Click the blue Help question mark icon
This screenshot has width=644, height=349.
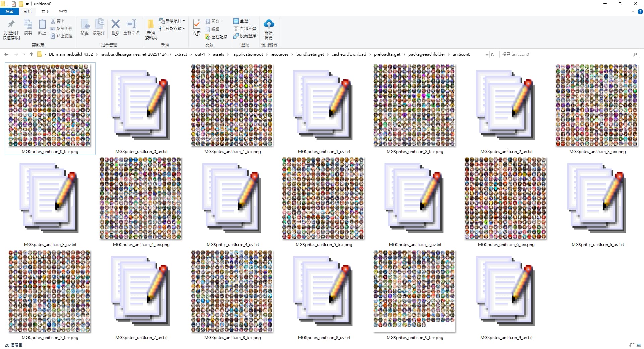[640, 12]
